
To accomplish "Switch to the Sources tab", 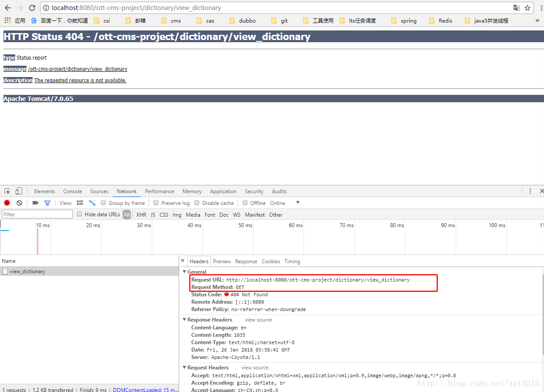I will [99, 191].
